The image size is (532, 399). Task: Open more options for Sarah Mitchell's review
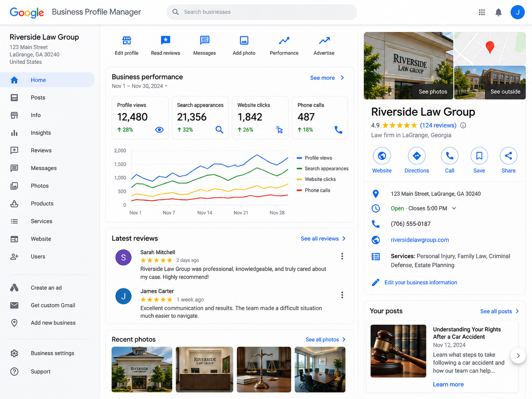point(342,256)
